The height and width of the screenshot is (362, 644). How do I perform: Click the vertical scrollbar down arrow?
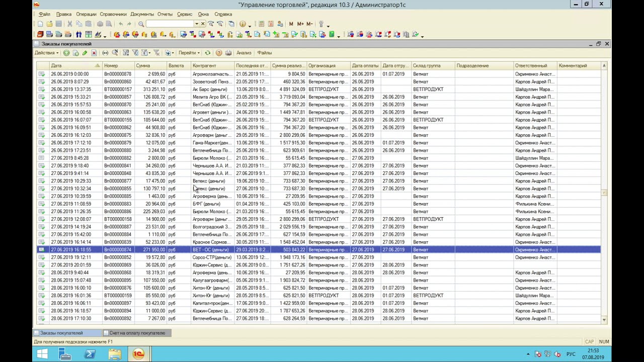[604, 320]
